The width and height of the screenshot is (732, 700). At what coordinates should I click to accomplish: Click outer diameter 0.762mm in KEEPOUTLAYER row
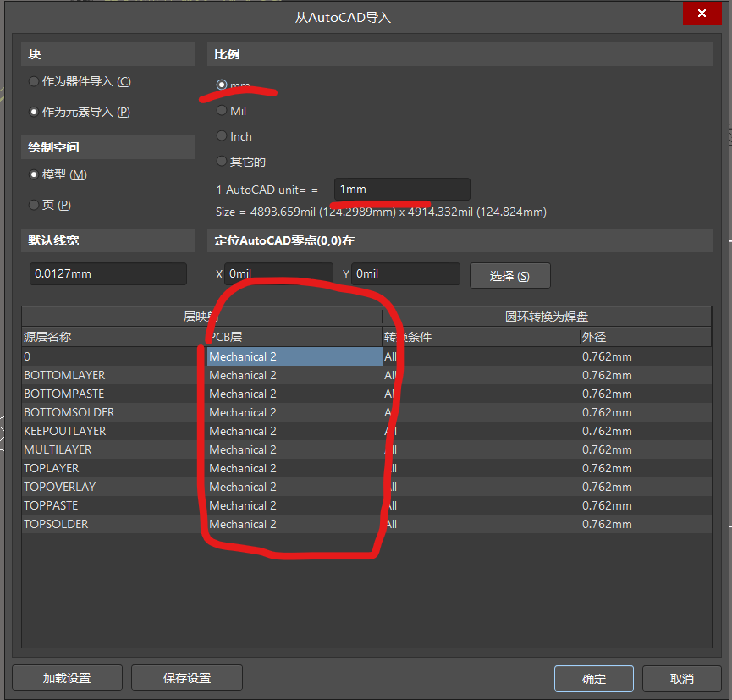(x=607, y=431)
